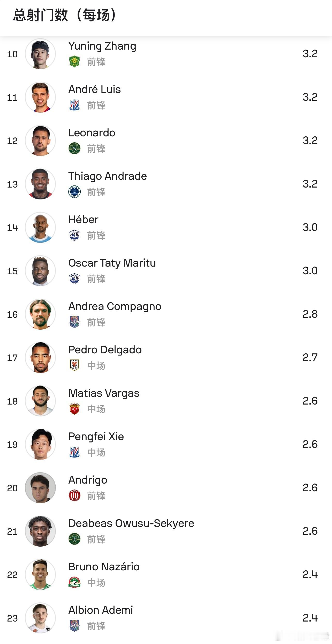Tap the club badge under André Luis
The height and width of the screenshot is (644, 332).
click(74, 105)
